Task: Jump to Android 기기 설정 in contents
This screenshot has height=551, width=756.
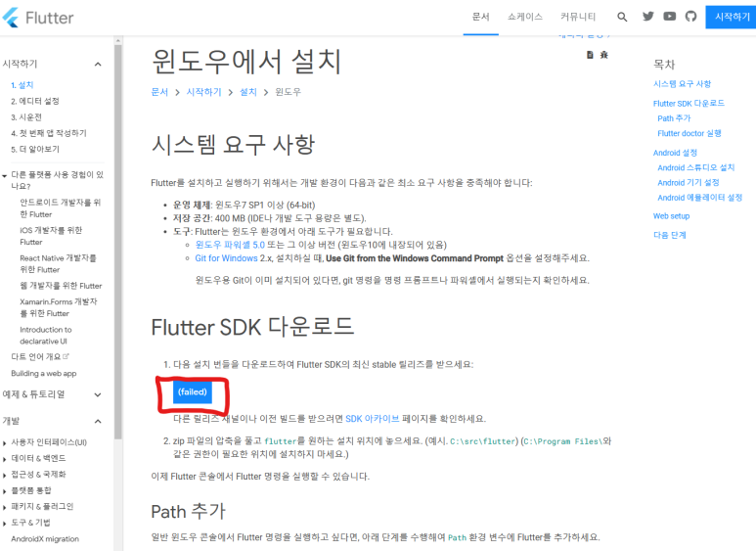Action: [x=689, y=182]
